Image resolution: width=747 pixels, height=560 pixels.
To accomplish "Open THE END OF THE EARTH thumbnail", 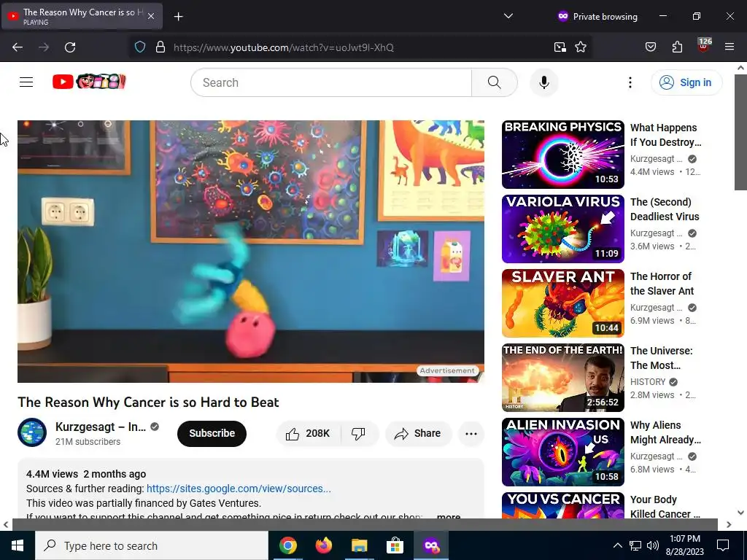I will tap(562, 377).
